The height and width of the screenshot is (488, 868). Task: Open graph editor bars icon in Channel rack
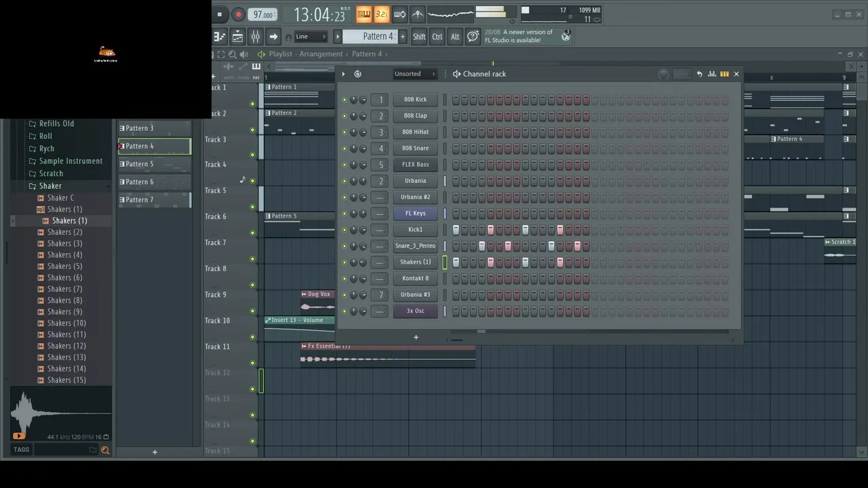point(712,74)
